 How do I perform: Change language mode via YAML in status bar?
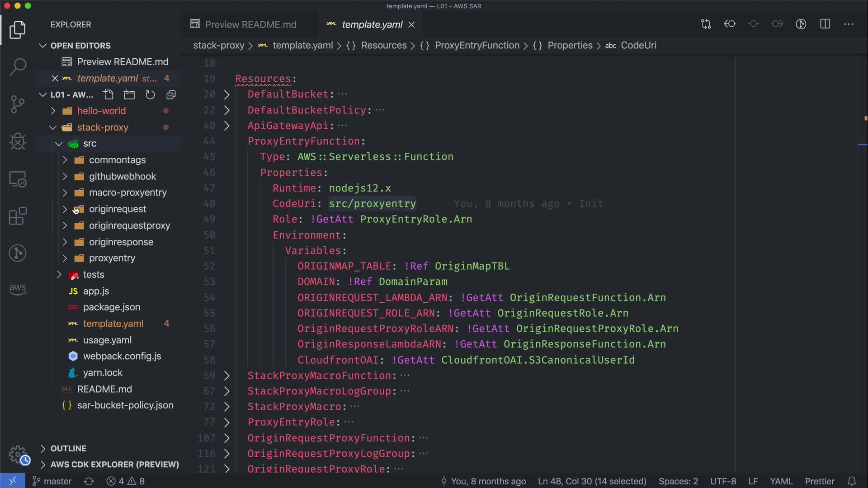click(781, 481)
